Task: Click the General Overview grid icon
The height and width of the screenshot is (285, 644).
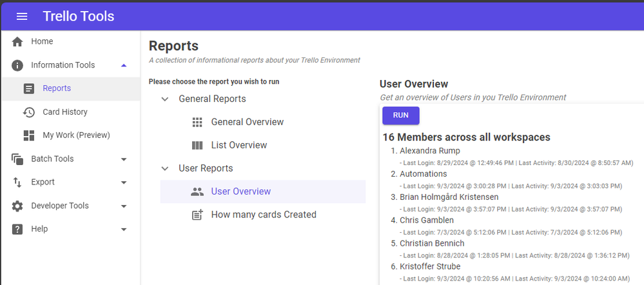Action: (197, 122)
